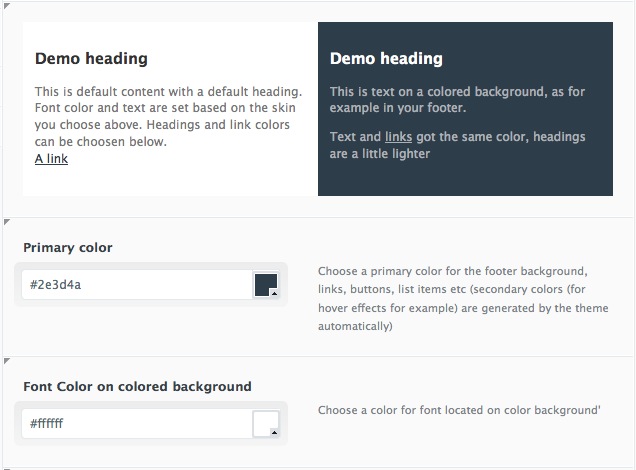The height and width of the screenshot is (470, 636).
Task: Click 'Font Color on colored background' label
Action: pyautogui.click(x=138, y=386)
